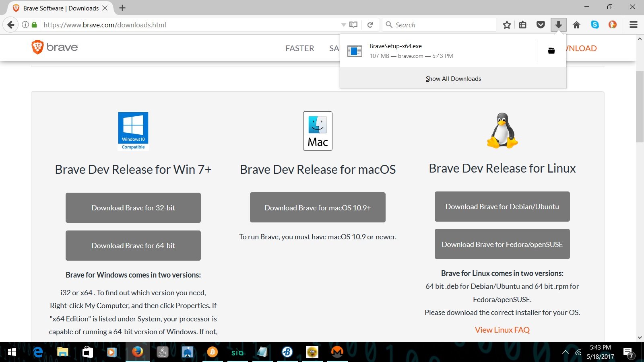Open the Sia app in taskbar
The height and width of the screenshot is (362, 644).
coord(237,352)
